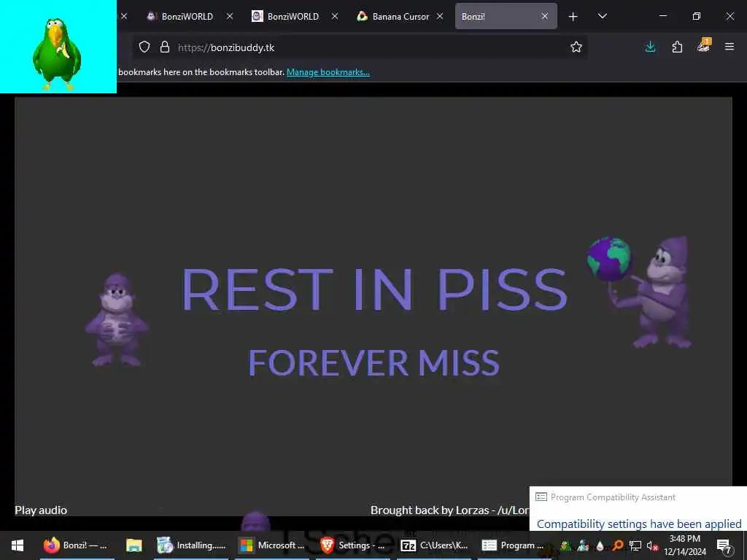
Task: Open the 7-Zip C:\Users taskbar item
Action: point(435,545)
